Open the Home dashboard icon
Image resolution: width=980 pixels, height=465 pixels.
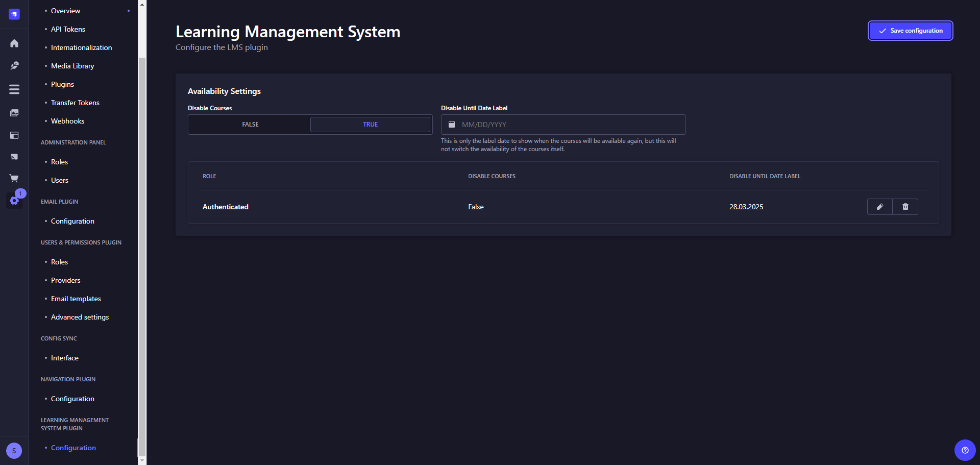pyautogui.click(x=14, y=43)
